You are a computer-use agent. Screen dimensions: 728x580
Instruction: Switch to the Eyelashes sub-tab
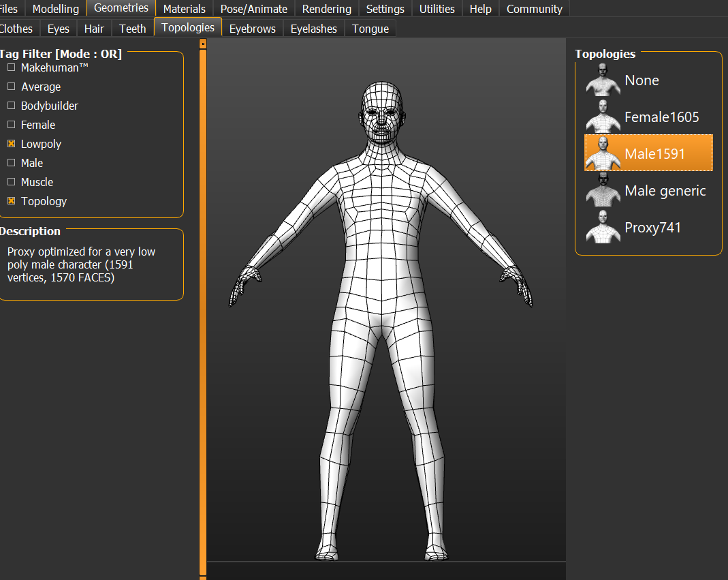(x=314, y=29)
